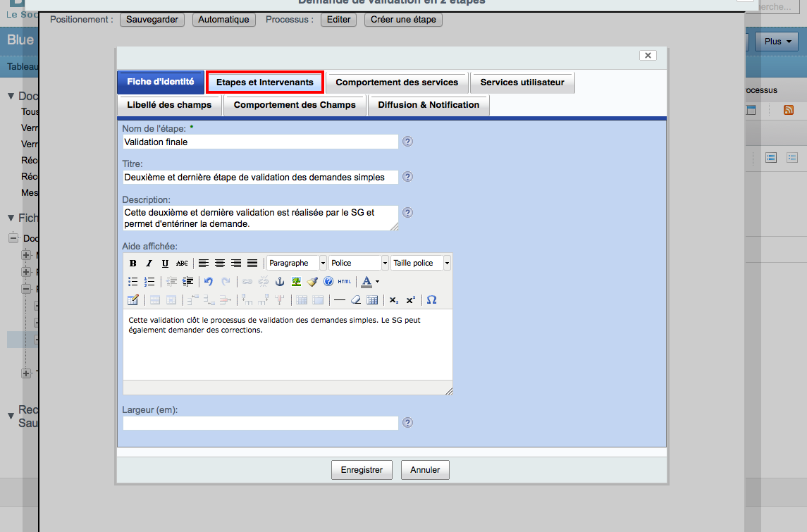The width and height of the screenshot is (807, 532).
Task: Click the Enregistrer button
Action: 362,470
